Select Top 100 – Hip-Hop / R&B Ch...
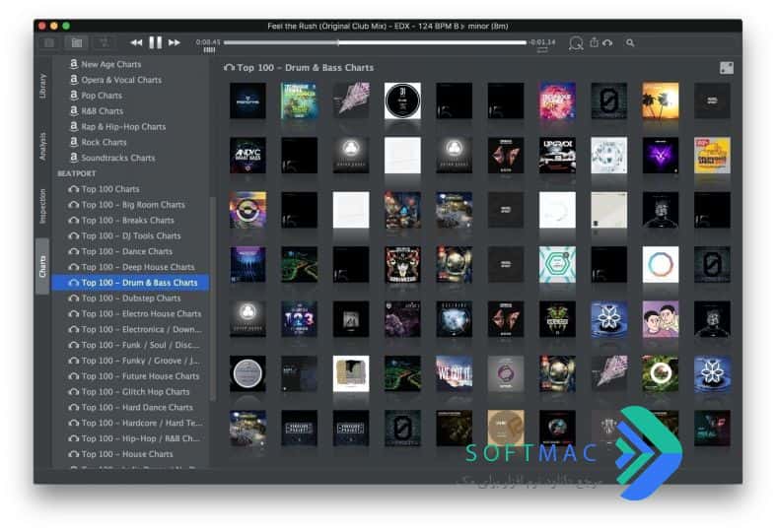The width and height of the screenshot is (776, 532). click(134, 438)
